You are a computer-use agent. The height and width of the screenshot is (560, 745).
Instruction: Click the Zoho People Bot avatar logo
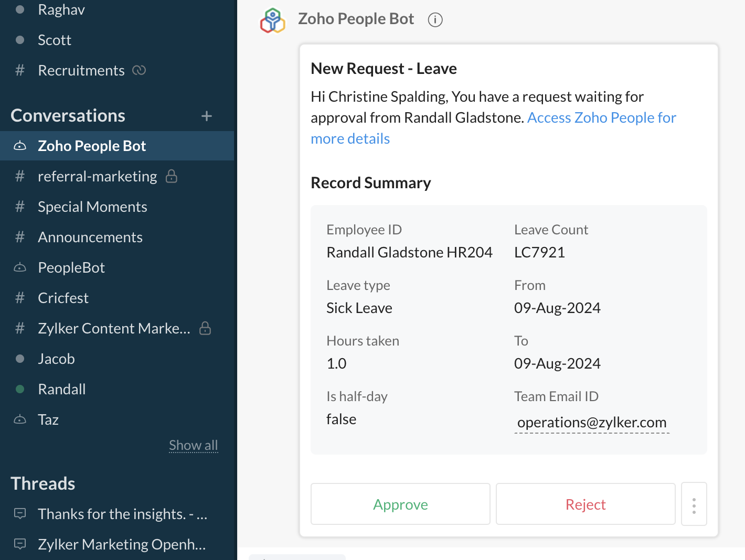click(273, 20)
